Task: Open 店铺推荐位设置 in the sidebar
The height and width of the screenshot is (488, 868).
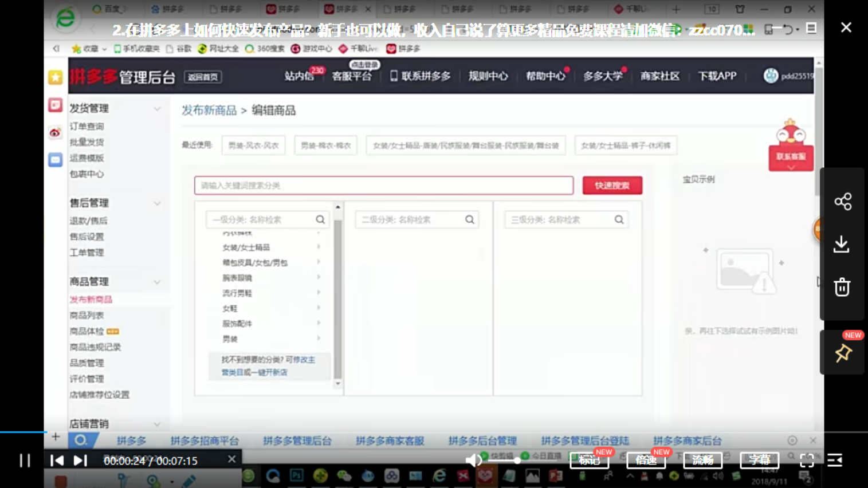Action: (x=99, y=395)
